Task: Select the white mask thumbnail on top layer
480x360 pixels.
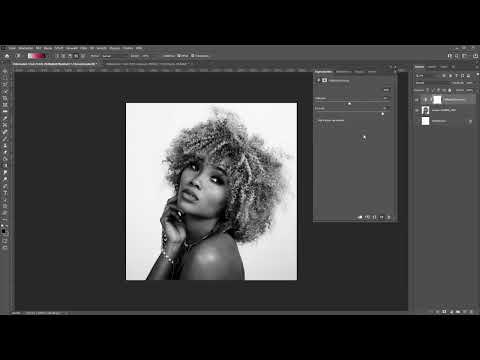Action: [437, 99]
